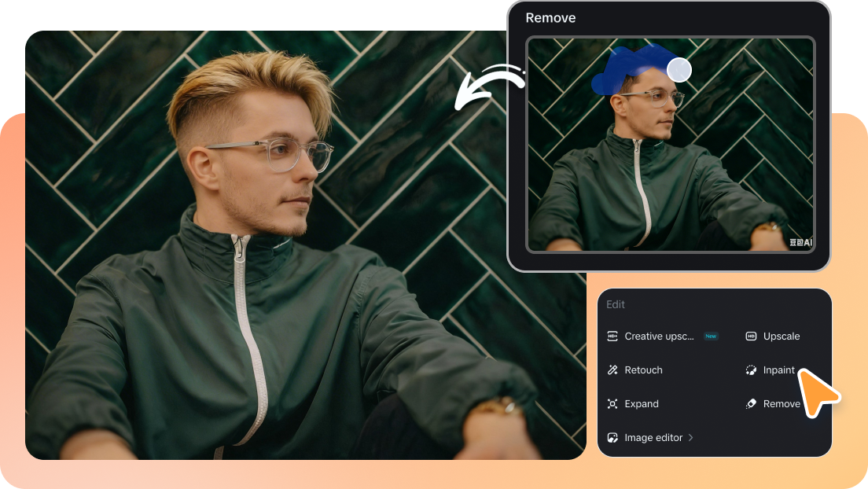The height and width of the screenshot is (489, 868).
Task: Click the Remove eraser icon
Action: (x=751, y=404)
